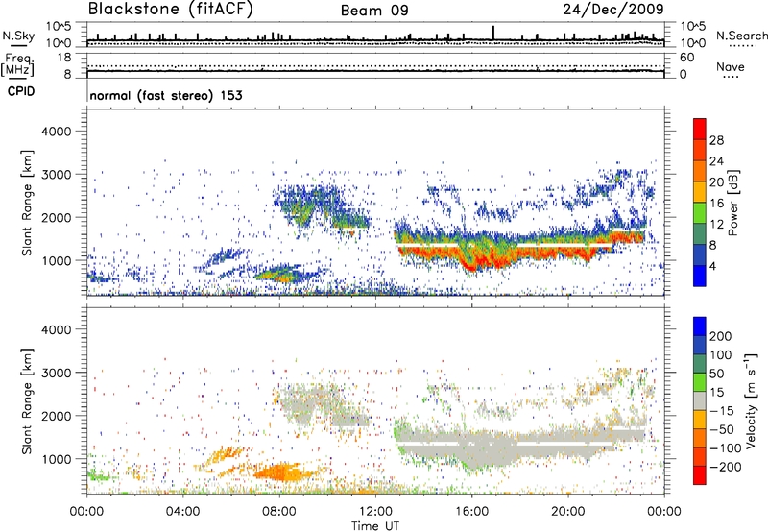Click the title text Blackstone (fitACF)
Viewport: 768px width, 532px height.
(170, 10)
